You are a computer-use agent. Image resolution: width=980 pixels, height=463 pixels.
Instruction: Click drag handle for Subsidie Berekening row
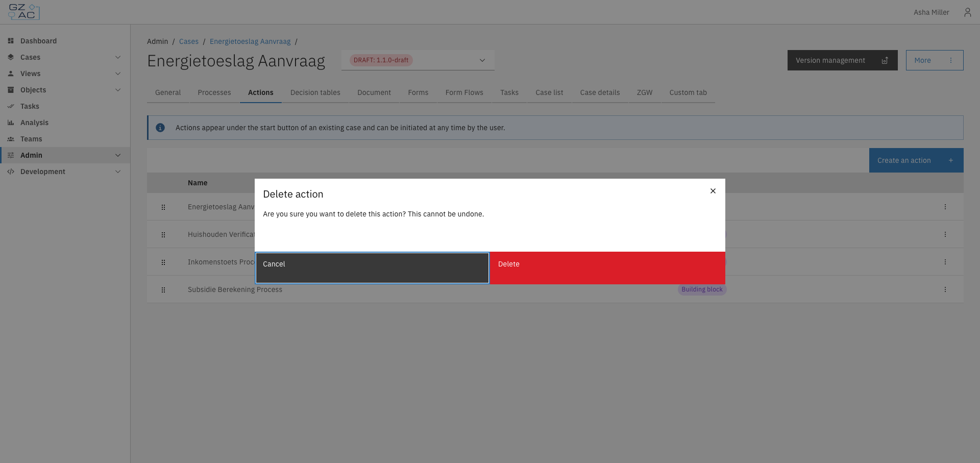pyautogui.click(x=163, y=289)
